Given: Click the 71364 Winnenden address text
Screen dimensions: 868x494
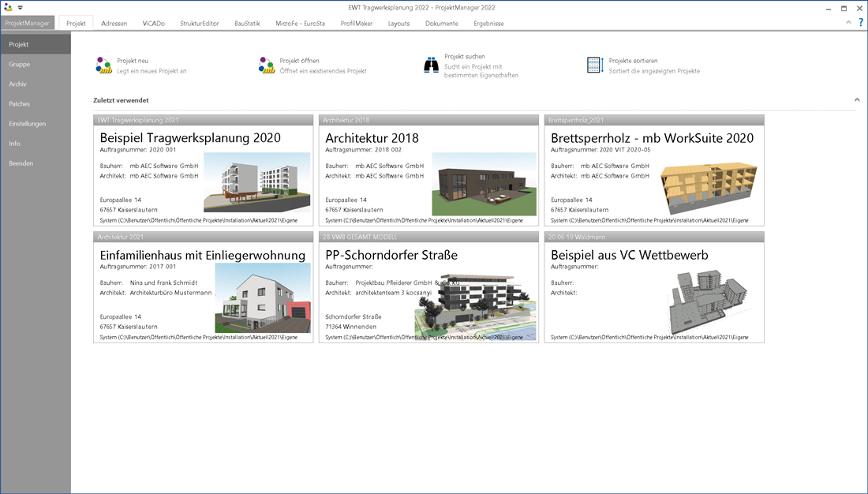Looking at the screenshot, I should point(350,327).
